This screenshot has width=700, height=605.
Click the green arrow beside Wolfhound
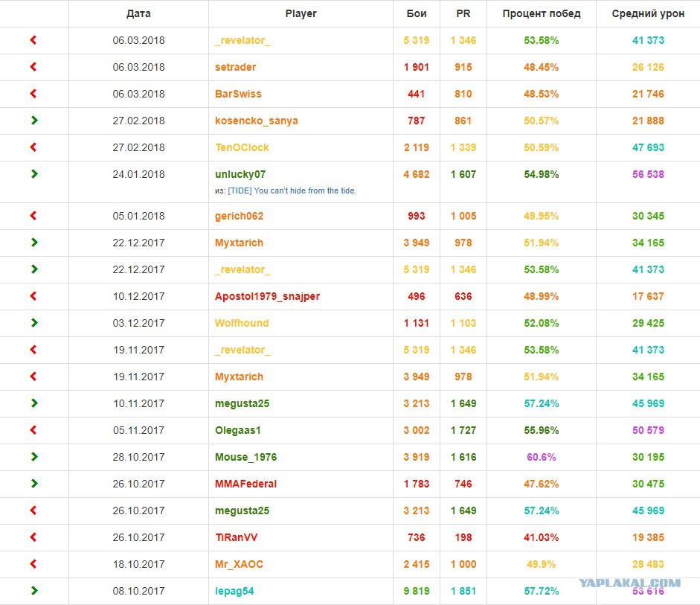point(34,323)
